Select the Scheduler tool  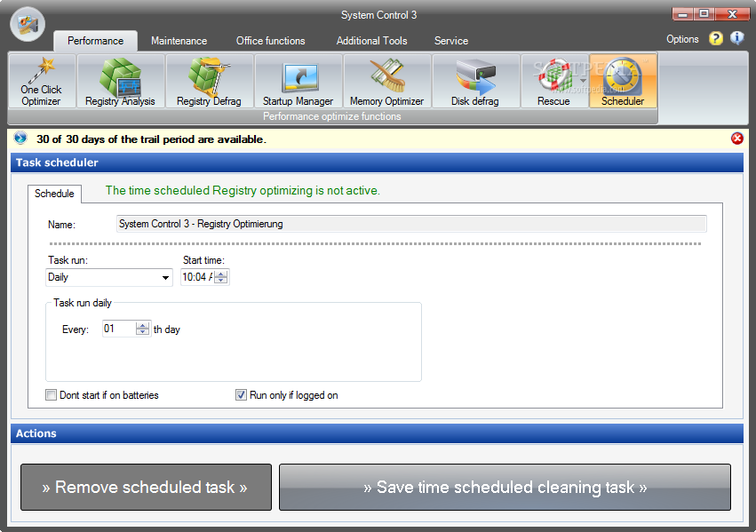[623, 81]
